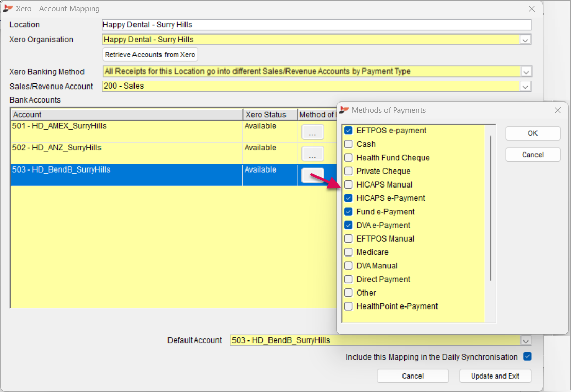Select 502 - HD_ANZ_SurryHills account row
The width and height of the screenshot is (571, 392).
click(173, 153)
